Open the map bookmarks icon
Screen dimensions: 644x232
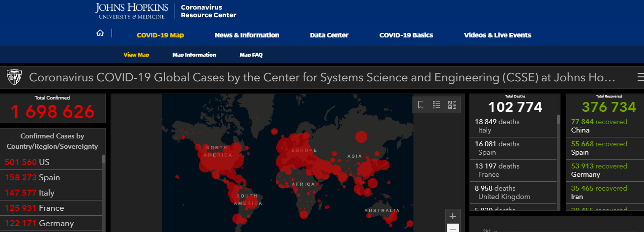pos(421,104)
